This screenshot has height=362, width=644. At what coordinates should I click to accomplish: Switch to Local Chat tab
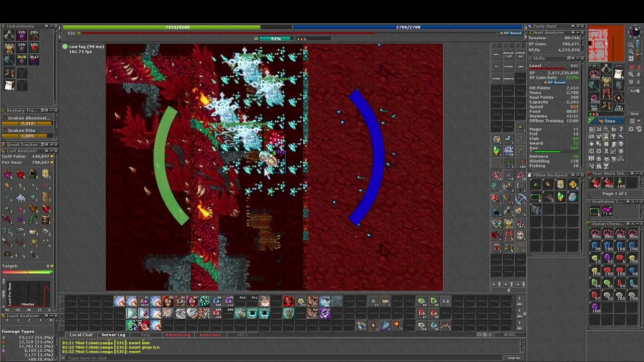point(80,335)
